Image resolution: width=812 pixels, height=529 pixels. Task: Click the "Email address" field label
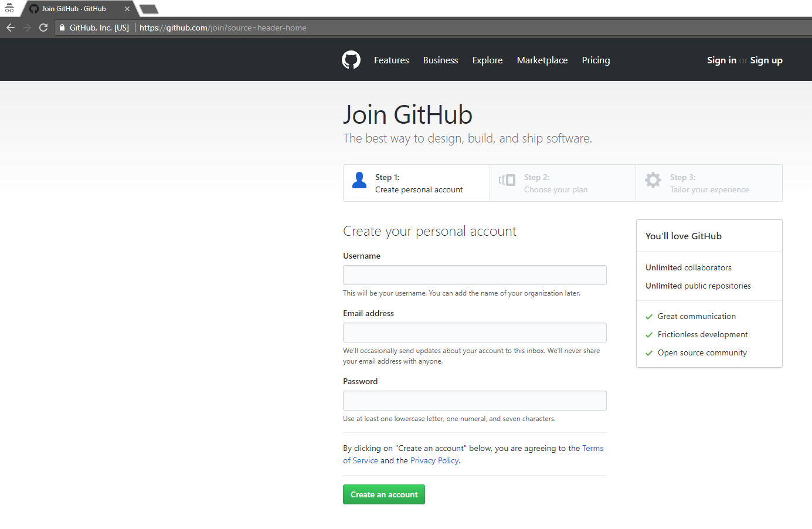click(368, 313)
